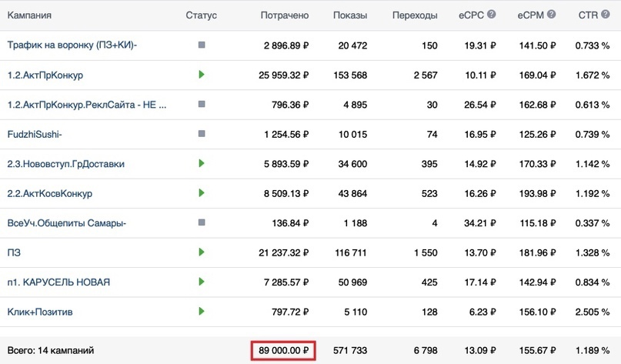
Task: Click the stopped status icon for ВсеУч.Общепиты Самары-
Action: click(x=202, y=222)
